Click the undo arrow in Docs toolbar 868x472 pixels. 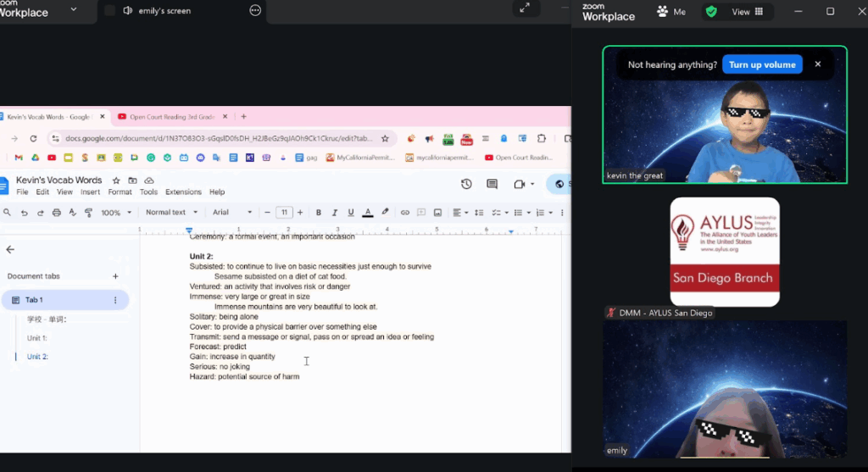click(x=24, y=213)
